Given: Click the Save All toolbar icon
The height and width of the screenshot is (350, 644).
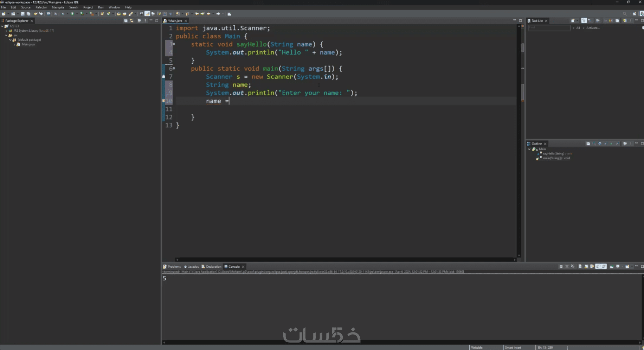Looking at the screenshot, I should (x=28, y=14).
